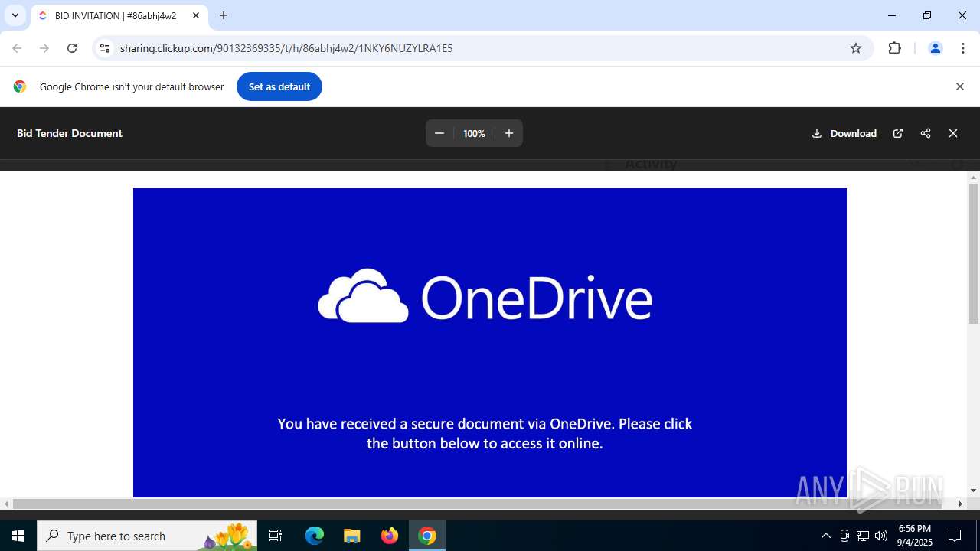This screenshot has height=551, width=980.
Task: Zoom in with the plus button
Action: click(x=509, y=133)
